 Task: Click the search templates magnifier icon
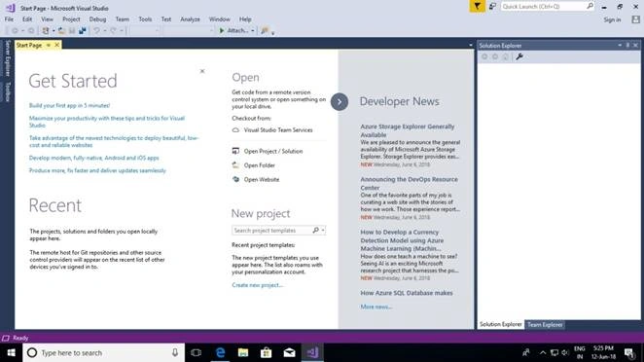315,230
